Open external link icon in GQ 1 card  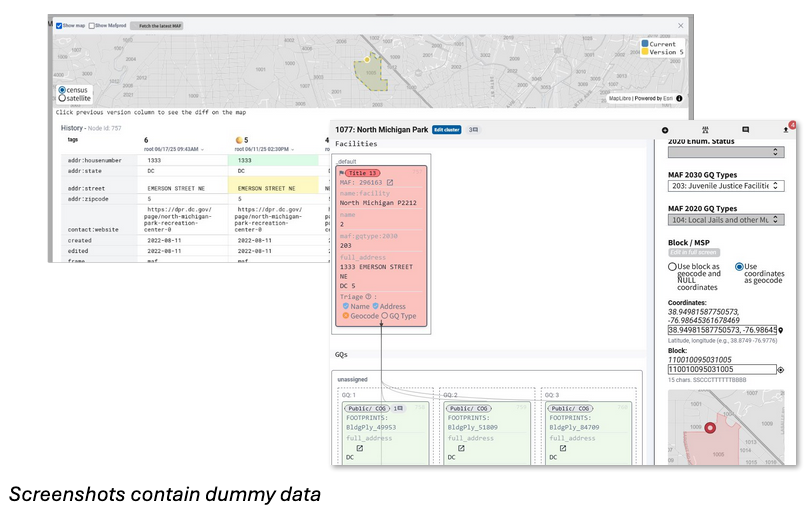pos(360,448)
